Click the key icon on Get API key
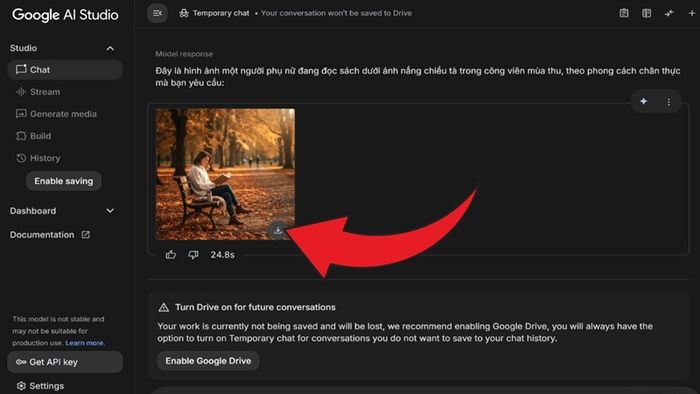Image resolution: width=700 pixels, height=394 pixels. click(x=21, y=362)
